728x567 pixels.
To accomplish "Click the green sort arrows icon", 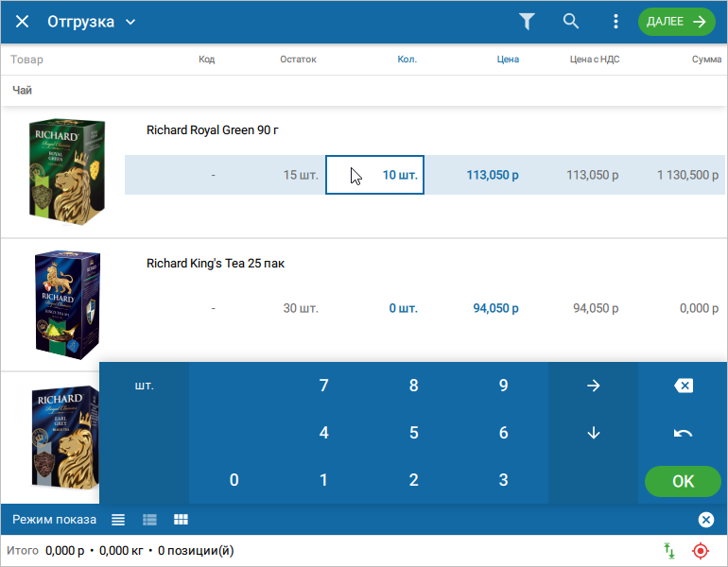I will [669, 551].
